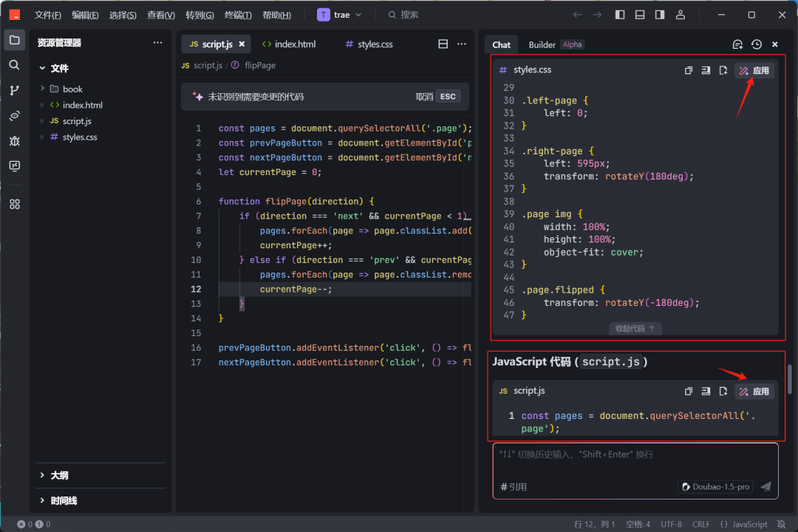Viewport: 798px width, 532px height.
Task: Expand the 大纲 outline section
Action: click(59, 475)
